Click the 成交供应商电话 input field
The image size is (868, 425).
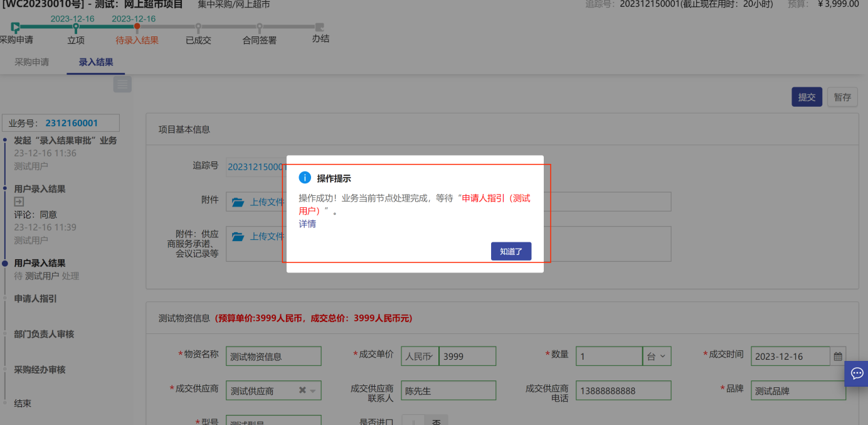(x=623, y=390)
